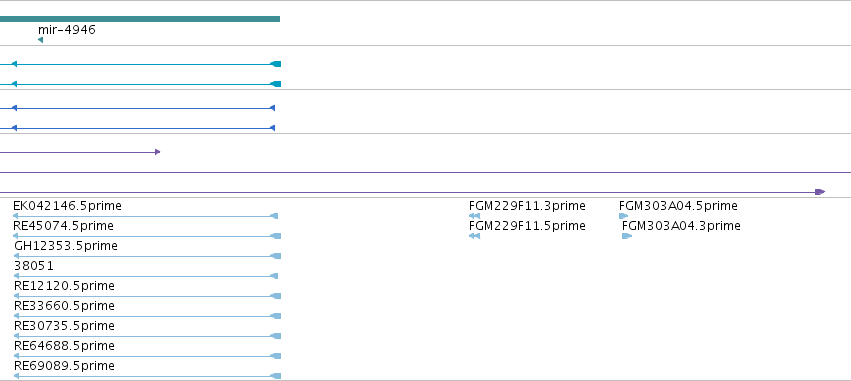Select RE69089.5prime feature label
851x381 pixels.
pyautogui.click(x=64, y=366)
